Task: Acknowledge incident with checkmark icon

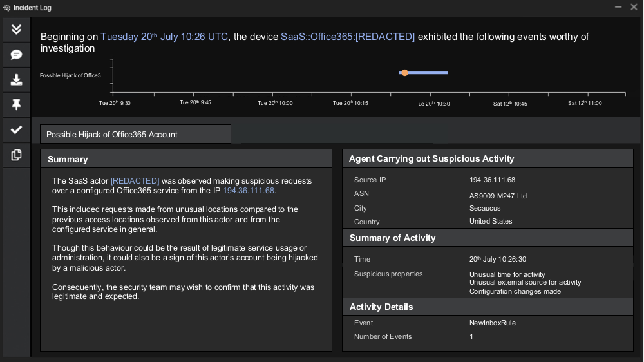Action: click(x=16, y=130)
